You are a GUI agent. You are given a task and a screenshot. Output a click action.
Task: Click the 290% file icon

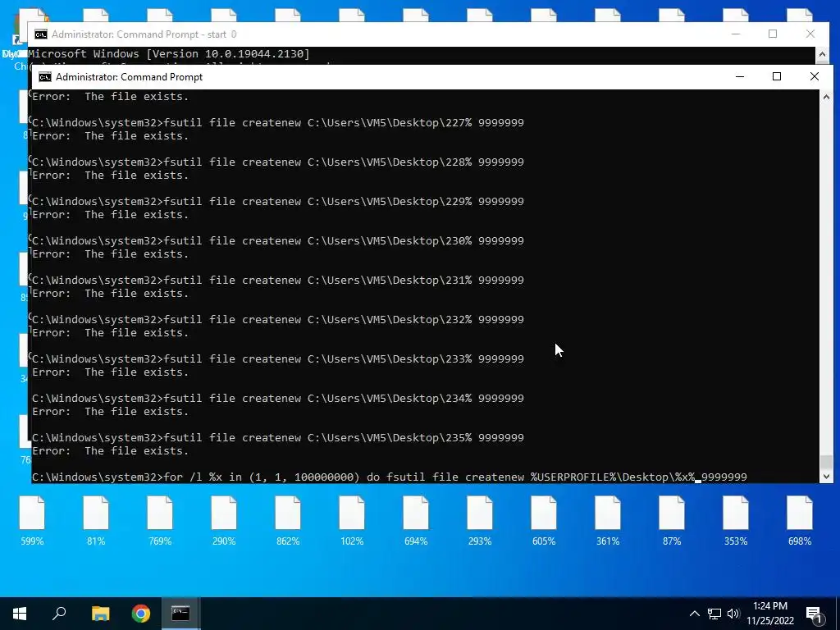224,521
